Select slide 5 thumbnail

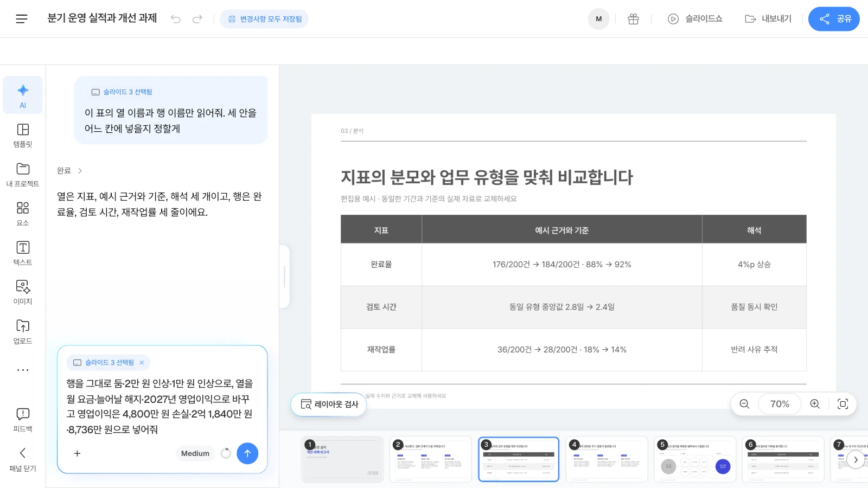coord(695,459)
